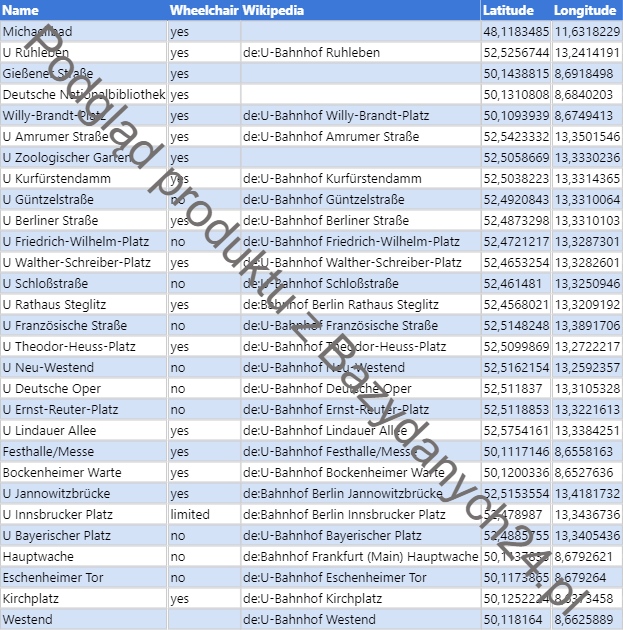
Task: Click 'de:U-Bahnhof Berliner Straße' Wikipedia cell
Action: pos(360,221)
